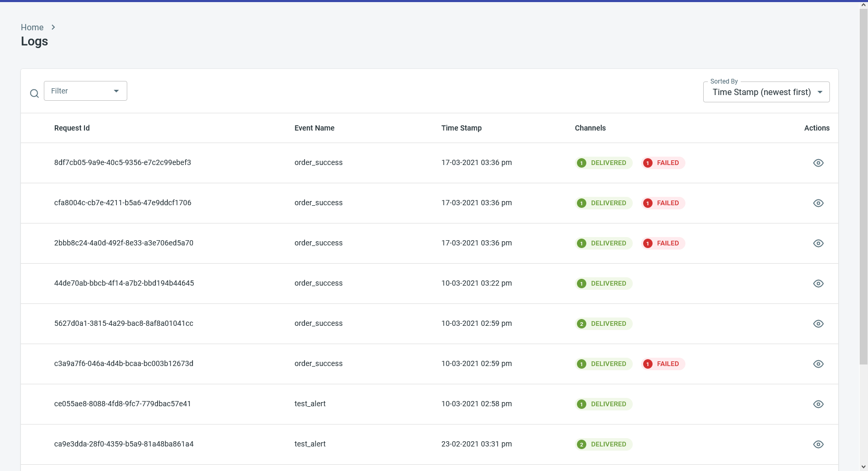
Task: Click timestamp 10-03-2021 02:58 pm
Action: pyautogui.click(x=477, y=404)
